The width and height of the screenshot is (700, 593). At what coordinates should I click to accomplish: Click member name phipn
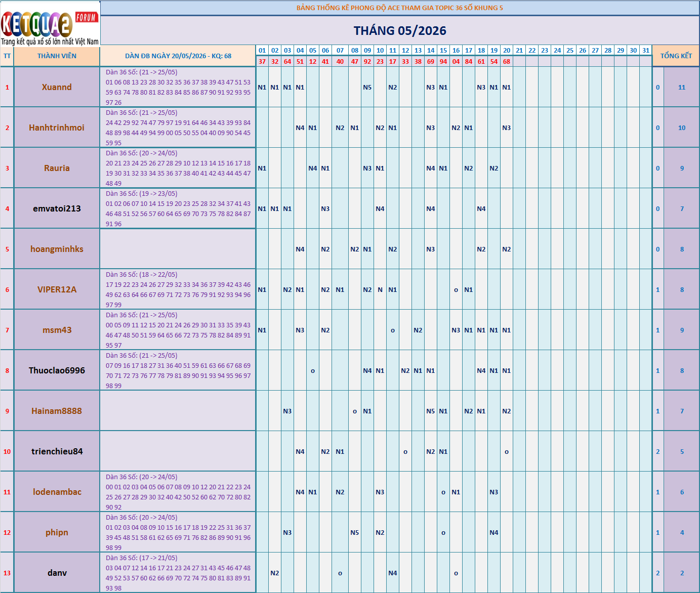[57, 532]
